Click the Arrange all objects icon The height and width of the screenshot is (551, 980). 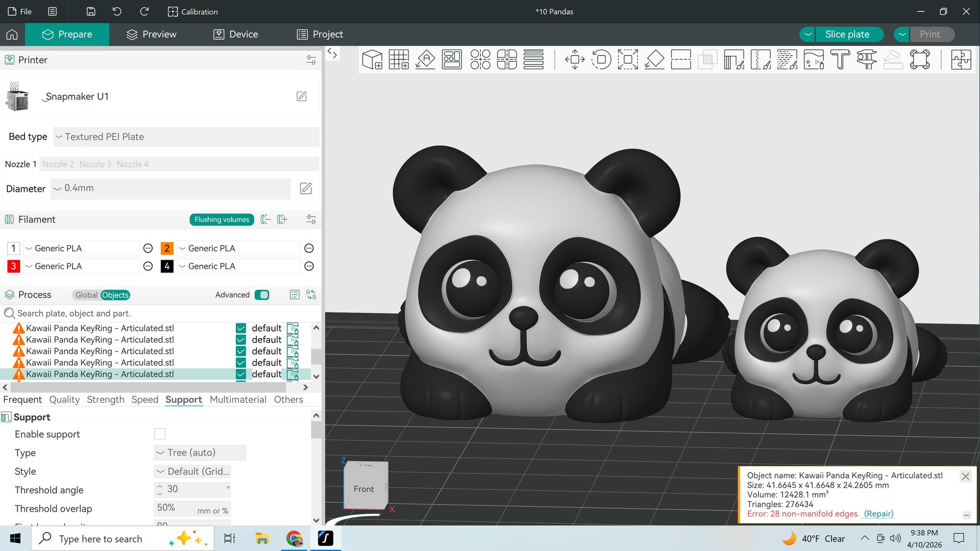coord(452,60)
